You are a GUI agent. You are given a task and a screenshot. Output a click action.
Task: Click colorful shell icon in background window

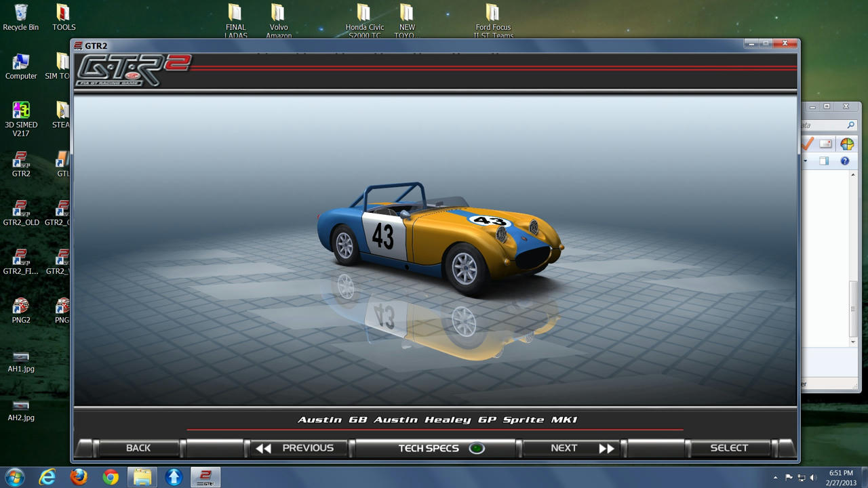(x=847, y=144)
